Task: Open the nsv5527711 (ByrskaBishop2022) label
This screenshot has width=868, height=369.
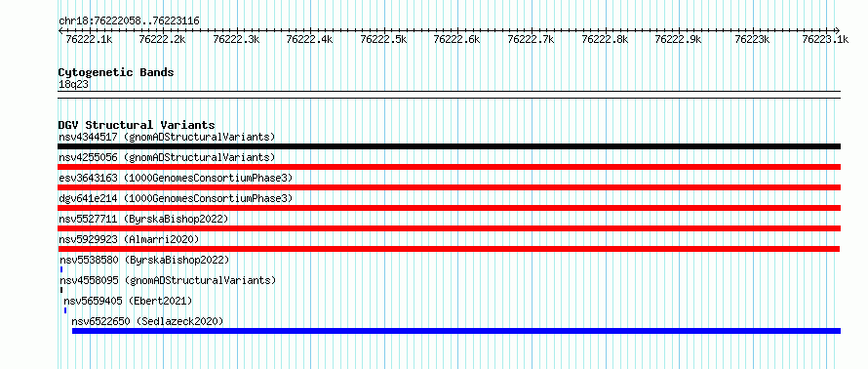Action: tap(143, 219)
